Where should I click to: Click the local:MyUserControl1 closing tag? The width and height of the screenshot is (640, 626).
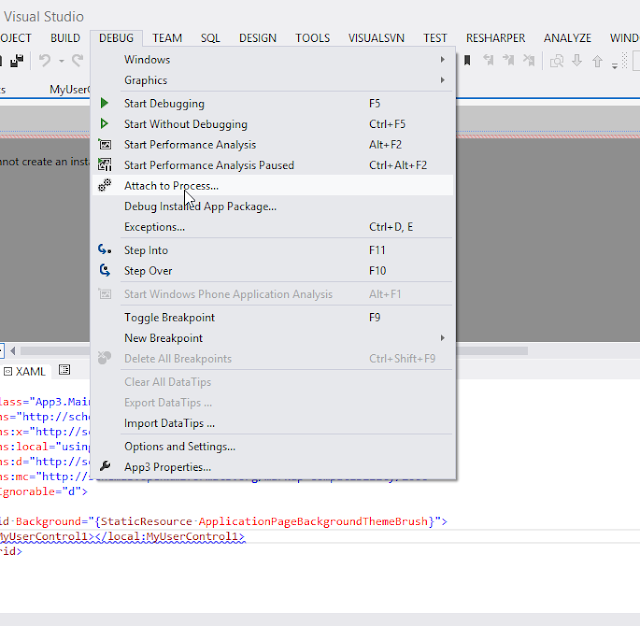pos(170,536)
